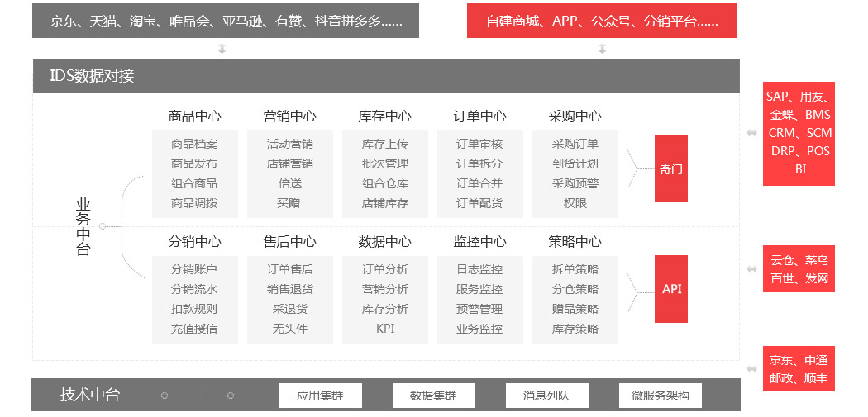
Task: Click the red API box
Action: pos(670,289)
